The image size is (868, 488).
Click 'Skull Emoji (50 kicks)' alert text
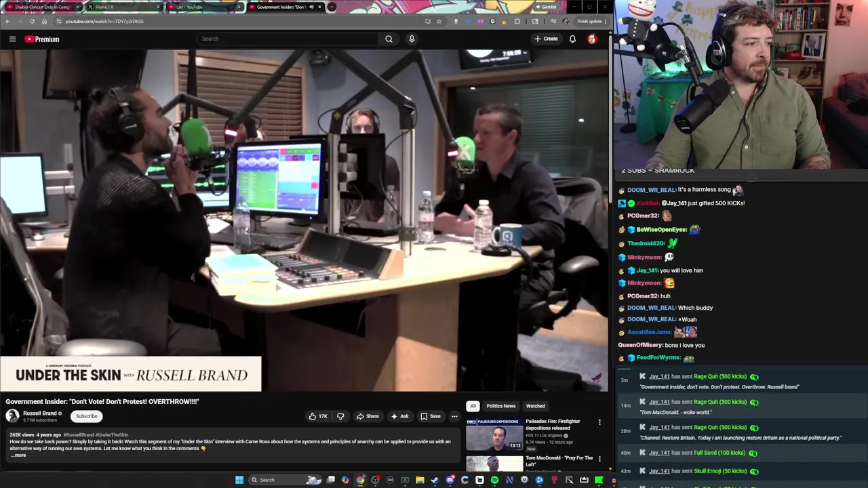[x=720, y=471]
